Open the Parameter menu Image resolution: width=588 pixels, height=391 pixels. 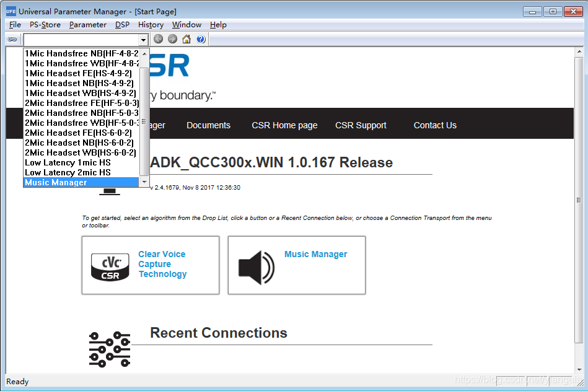pos(88,25)
